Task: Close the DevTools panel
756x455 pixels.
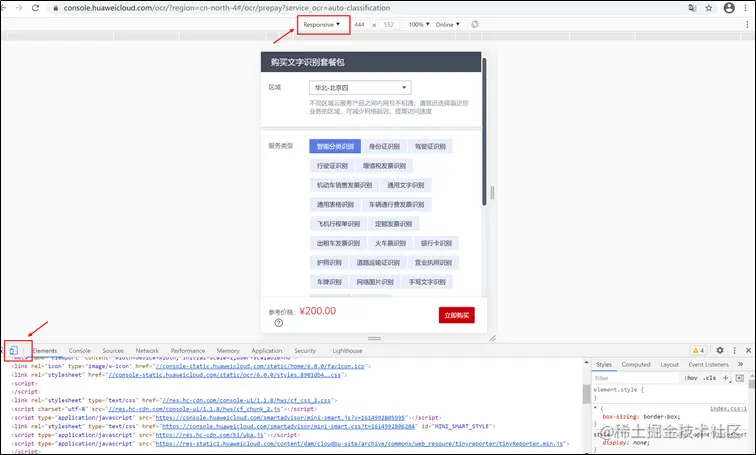Action: point(748,350)
